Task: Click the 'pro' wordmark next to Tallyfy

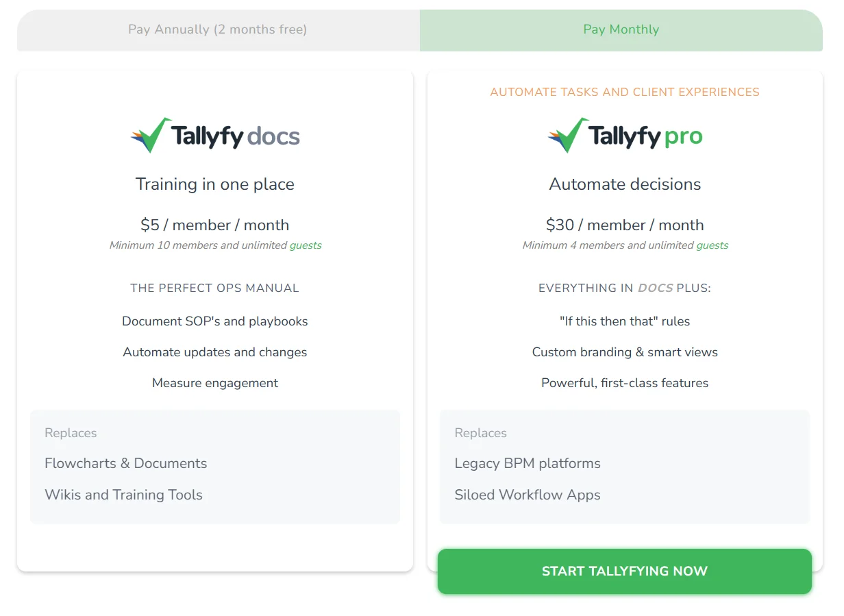Action: [x=686, y=137]
